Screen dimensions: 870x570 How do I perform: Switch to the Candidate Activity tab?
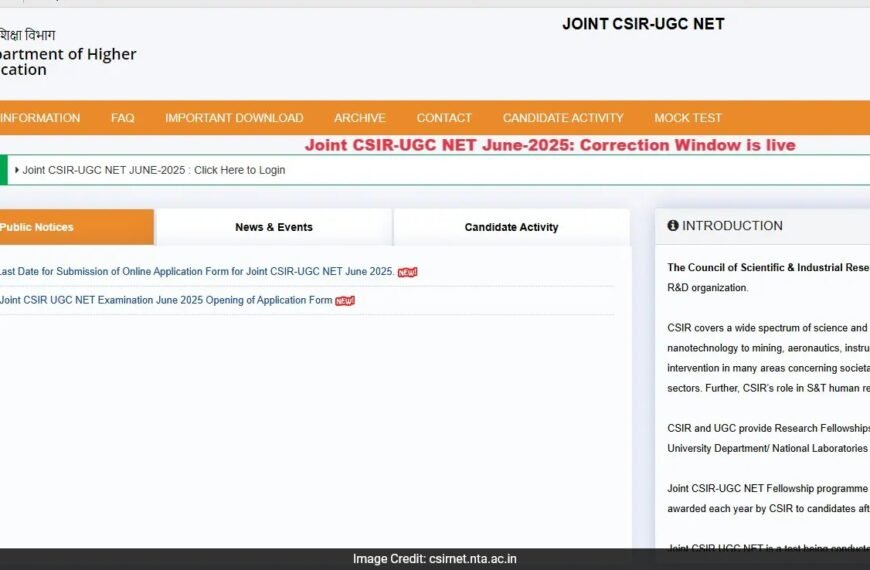pyautogui.click(x=512, y=227)
